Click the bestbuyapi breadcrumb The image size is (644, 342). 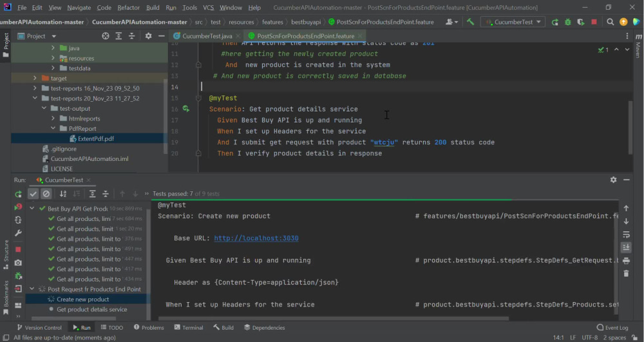pyautogui.click(x=306, y=22)
